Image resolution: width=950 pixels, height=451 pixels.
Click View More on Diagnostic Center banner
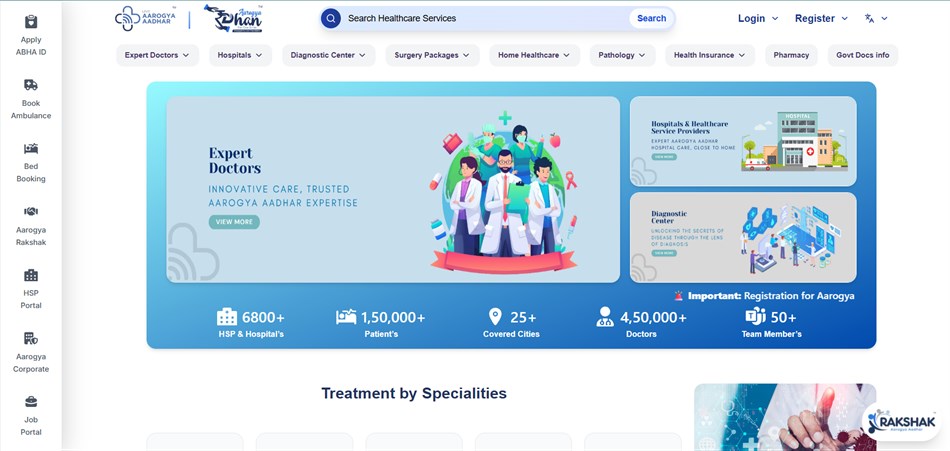(x=664, y=253)
